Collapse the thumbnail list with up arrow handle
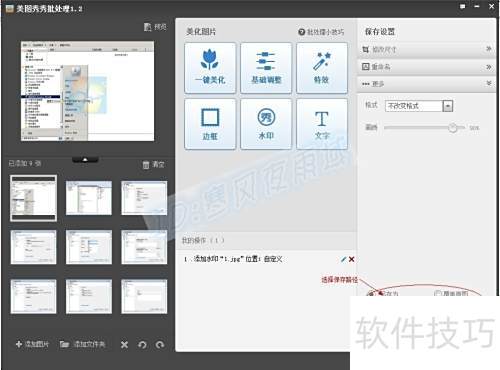 click(85, 160)
